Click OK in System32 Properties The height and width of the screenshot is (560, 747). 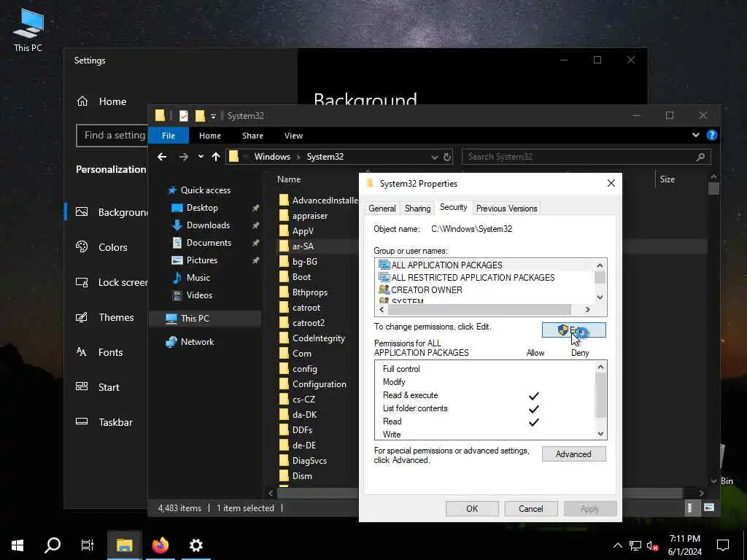coord(472,508)
